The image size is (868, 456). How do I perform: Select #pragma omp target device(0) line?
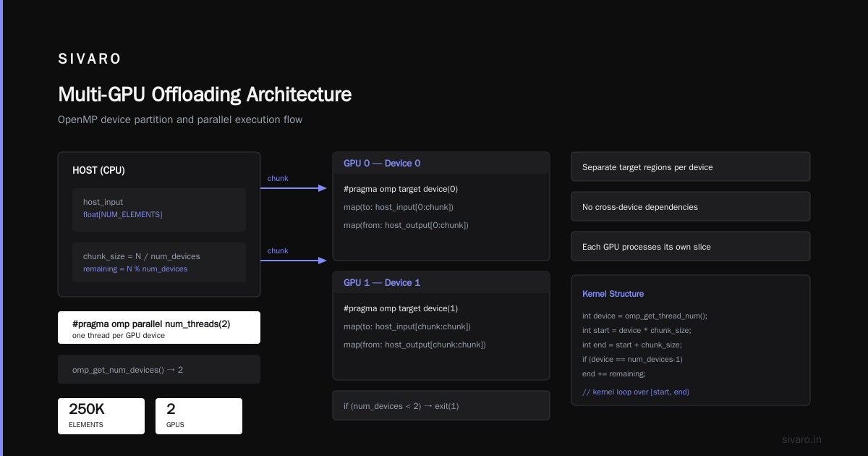tap(401, 189)
